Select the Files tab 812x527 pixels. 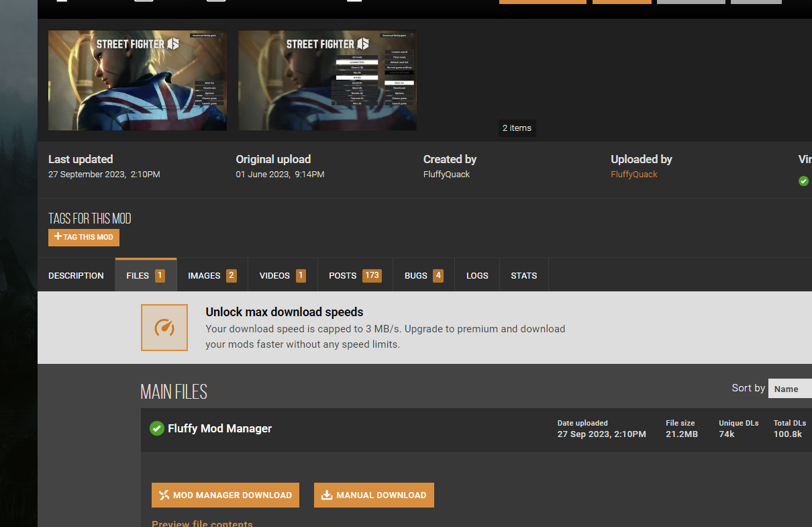pyautogui.click(x=146, y=275)
